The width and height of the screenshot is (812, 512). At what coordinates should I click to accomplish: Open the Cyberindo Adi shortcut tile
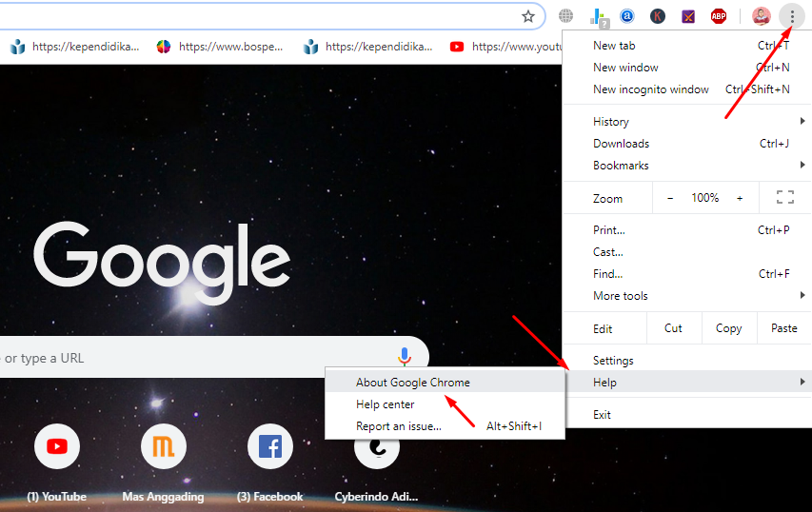[x=376, y=453]
